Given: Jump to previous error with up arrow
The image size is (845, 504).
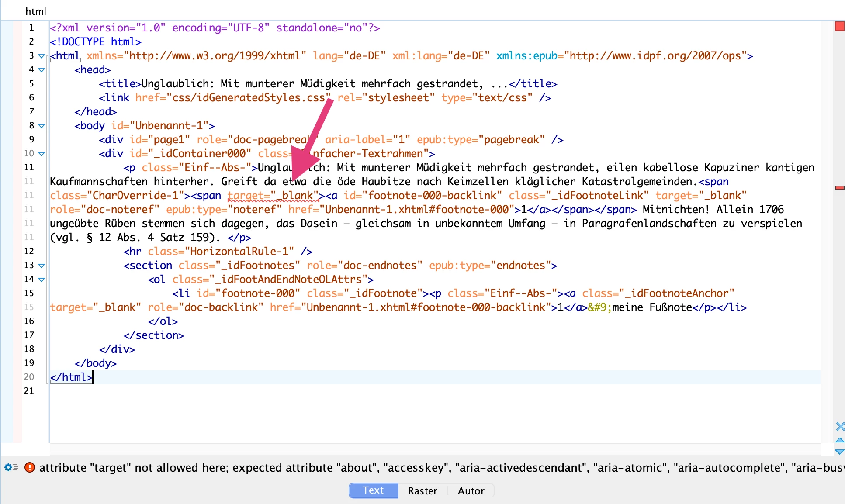Looking at the screenshot, I should (x=840, y=440).
